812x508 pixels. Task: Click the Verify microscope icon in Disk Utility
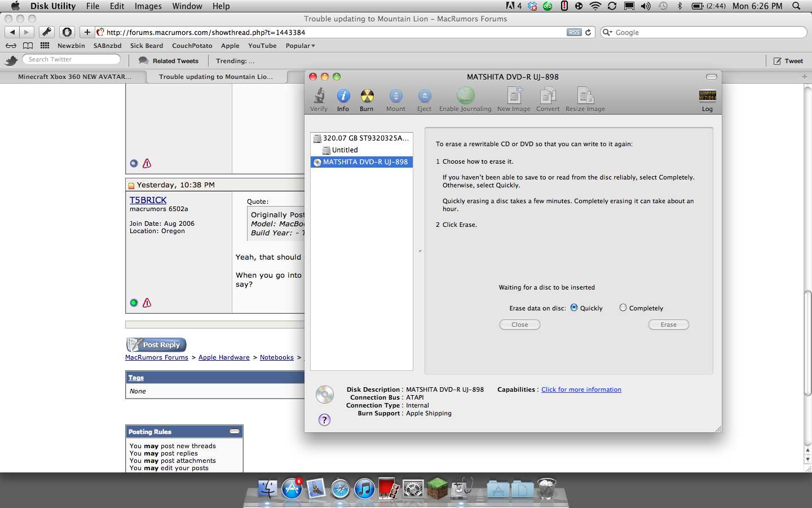click(x=319, y=95)
